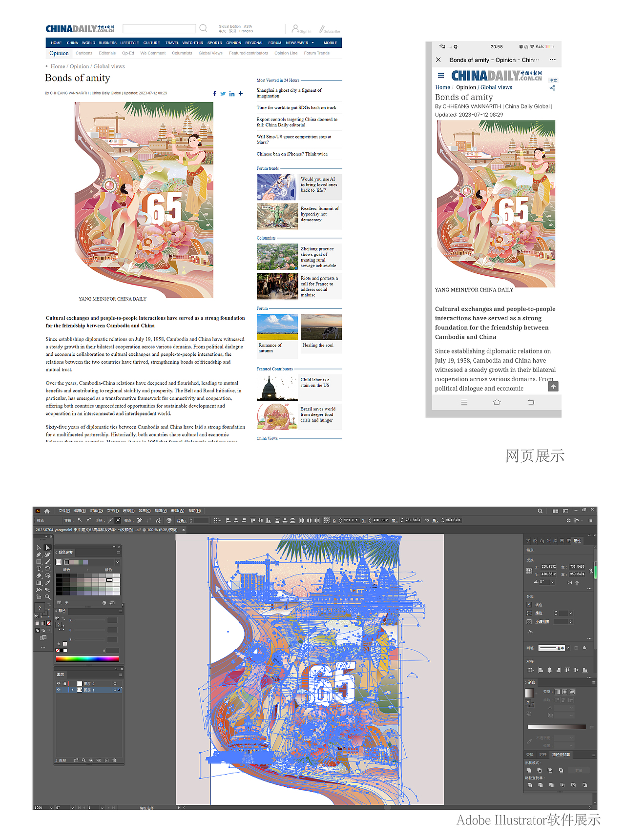The image size is (625, 840).
Task: Open the hamburger menu on mobile China Daily page
Action: pos(441,75)
